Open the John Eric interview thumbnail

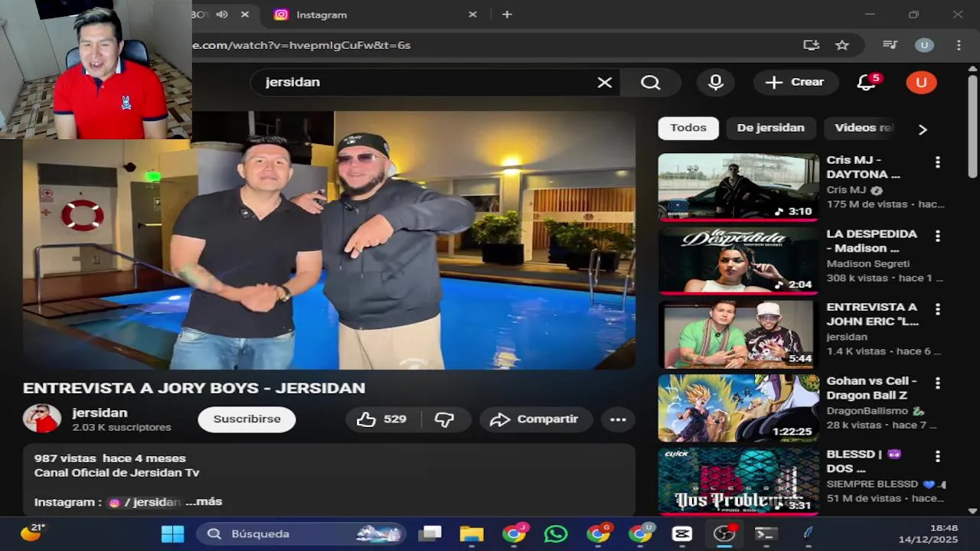click(738, 334)
